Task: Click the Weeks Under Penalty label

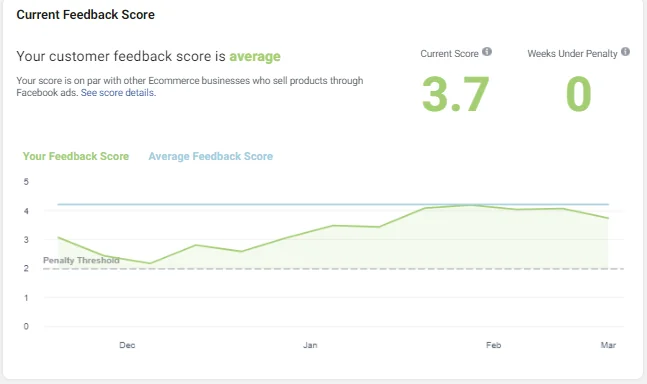Action: tap(572, 54)
